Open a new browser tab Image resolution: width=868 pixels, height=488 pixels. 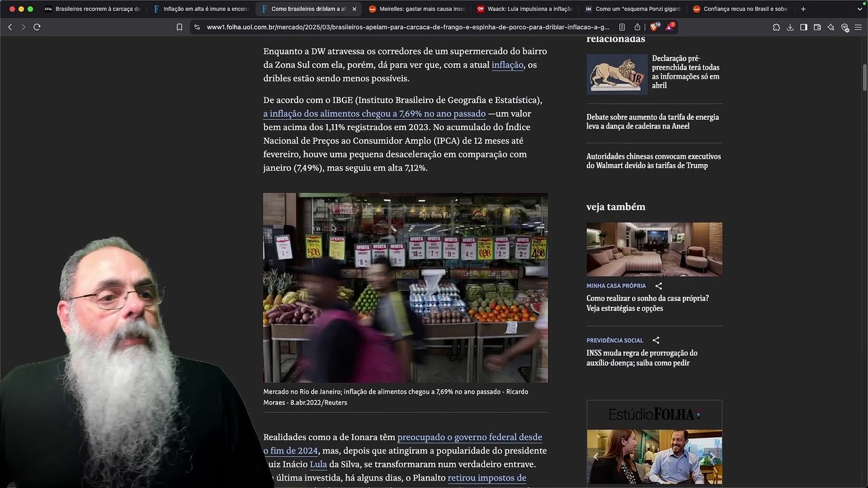pyautogui.click(x=804, y=9)
